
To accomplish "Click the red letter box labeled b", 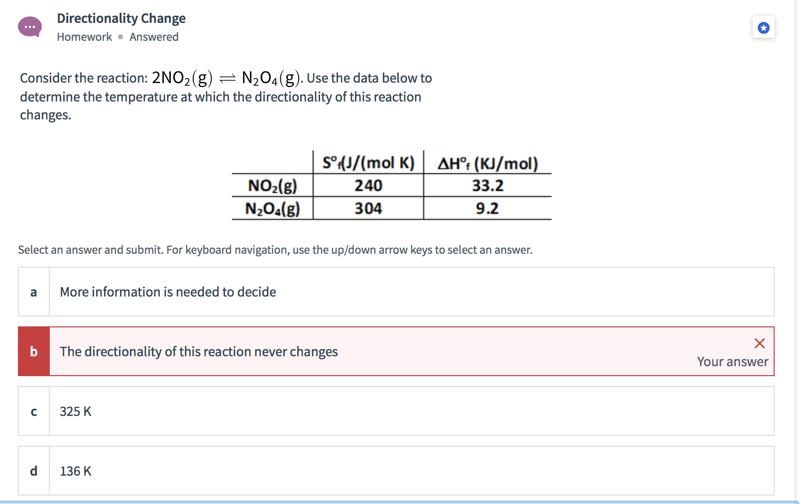I will pos(33,351).
